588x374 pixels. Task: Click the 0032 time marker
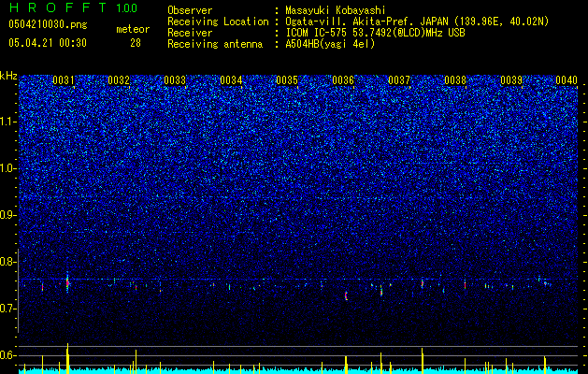point(119,80)
